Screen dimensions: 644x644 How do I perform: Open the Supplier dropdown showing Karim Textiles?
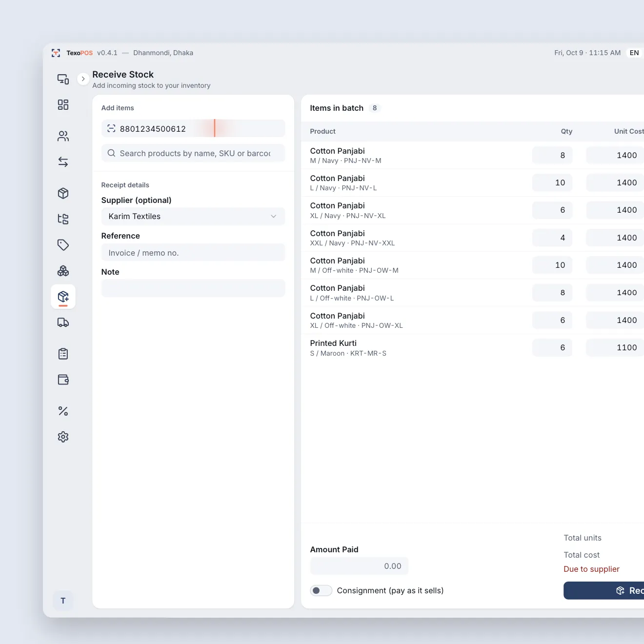[x=193, y=216]
